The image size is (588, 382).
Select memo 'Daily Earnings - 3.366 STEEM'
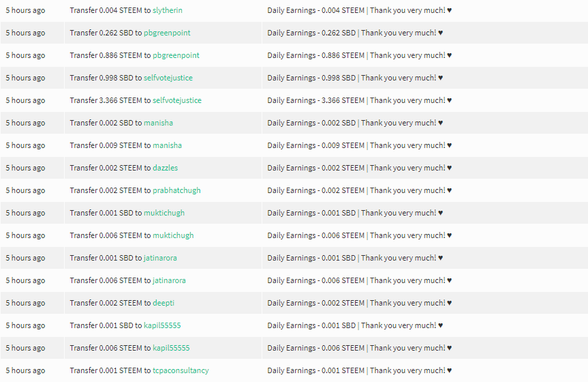point(315,100)
